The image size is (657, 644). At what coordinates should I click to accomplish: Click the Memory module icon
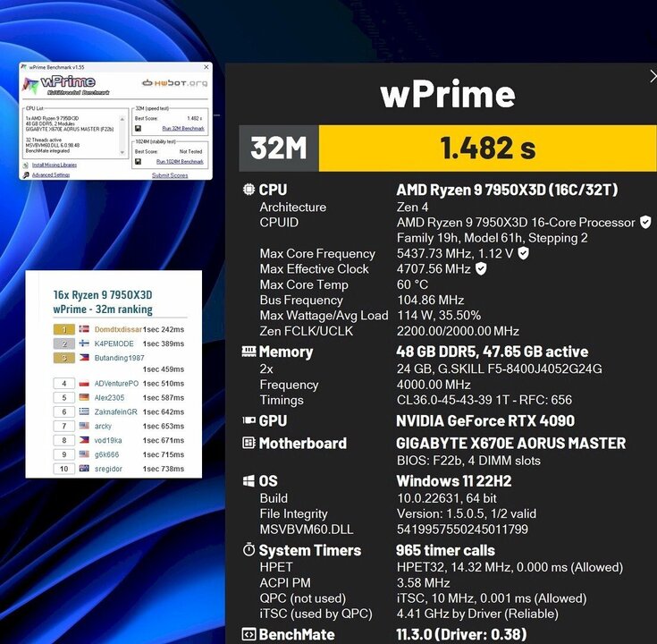(248, 352)
